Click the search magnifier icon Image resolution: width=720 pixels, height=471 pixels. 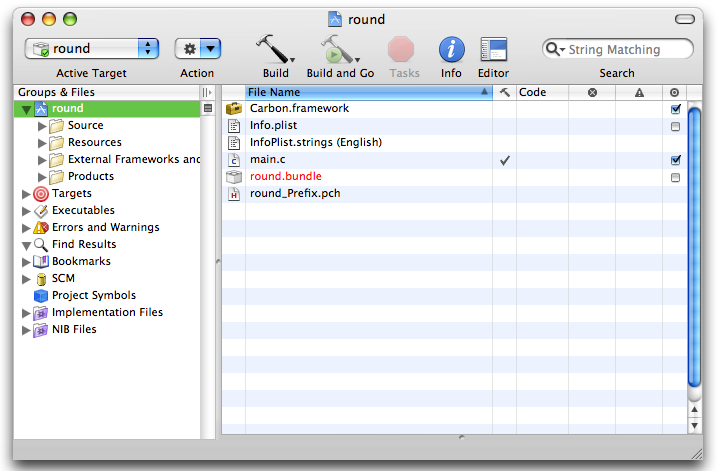(553, 49)
